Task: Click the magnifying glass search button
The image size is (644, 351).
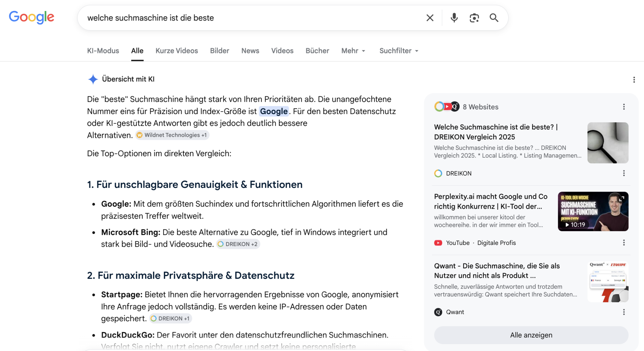Action: pos(494,18)
